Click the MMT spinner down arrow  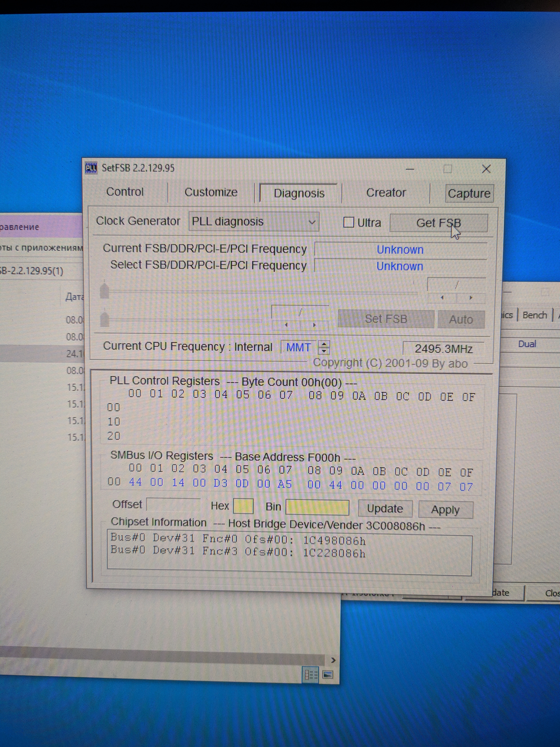tap(324, 351)
